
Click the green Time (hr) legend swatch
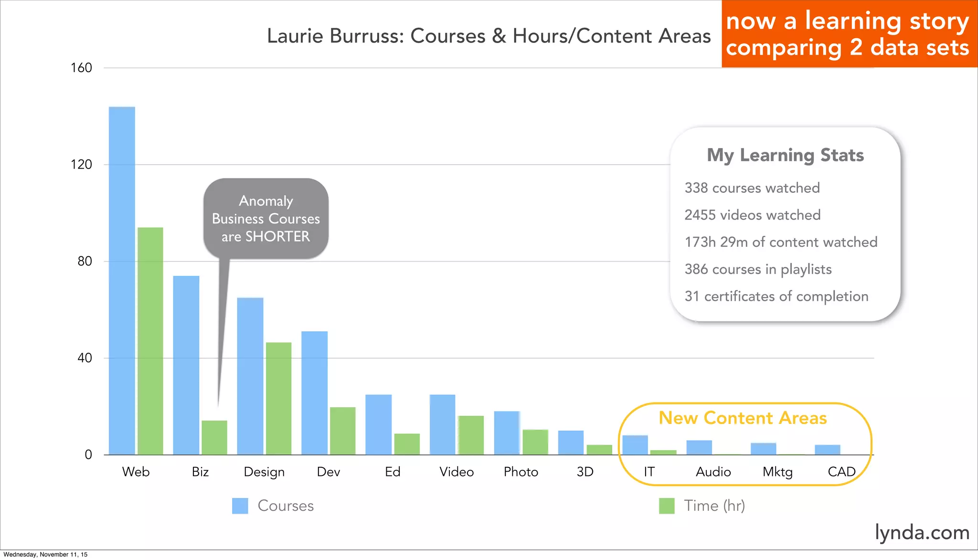point(667,506)
